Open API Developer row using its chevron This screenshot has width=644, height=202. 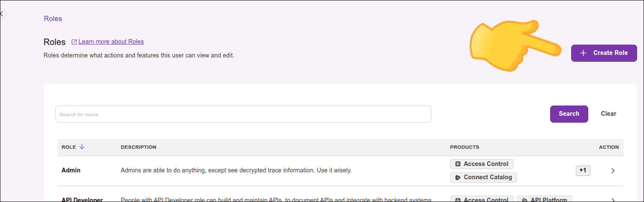pyautogui.click(x=613, y=199)
